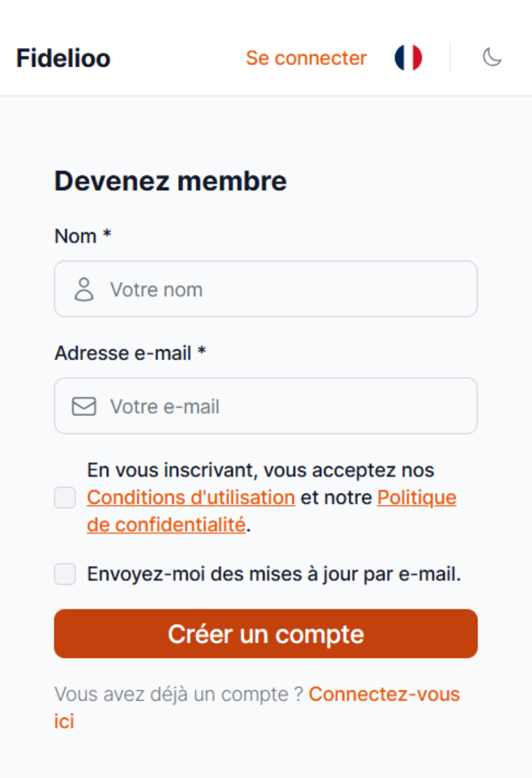The image size is (532, 778).
Task: Click the Nom field label
Action: (76, 236)
